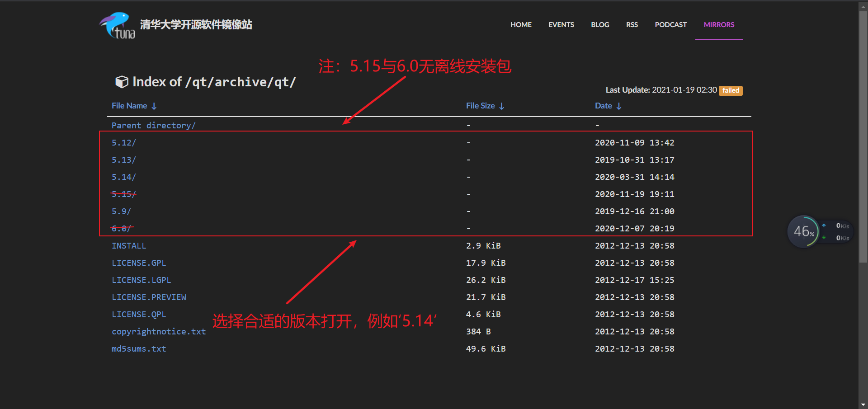This screenshot has width=868, height=409.
Task: Download the md5sums.txt file
Action: pyautogui.click(x=138, y=348)
